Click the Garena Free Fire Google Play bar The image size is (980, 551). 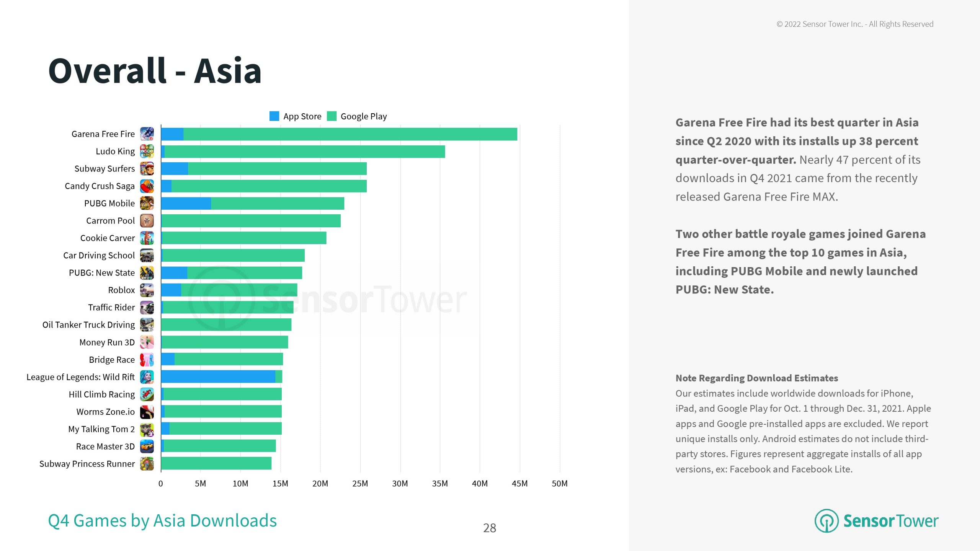click(x=350, y=134)
